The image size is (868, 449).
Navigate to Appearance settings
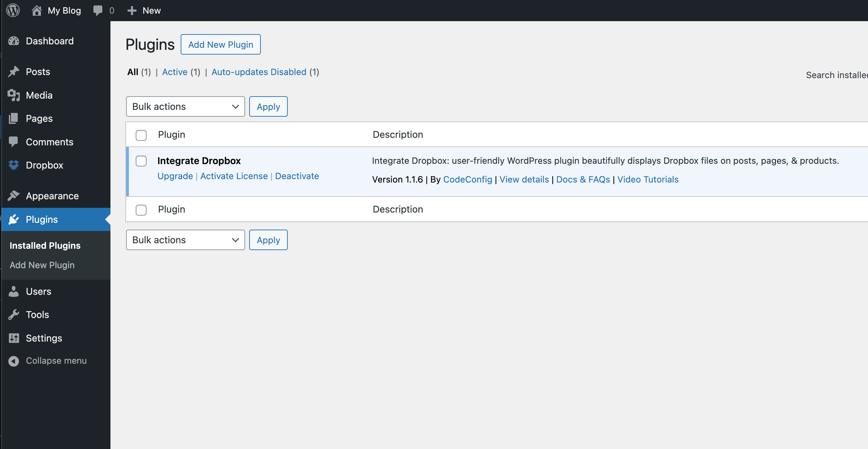pyautogui.click(x=52, y=195)
